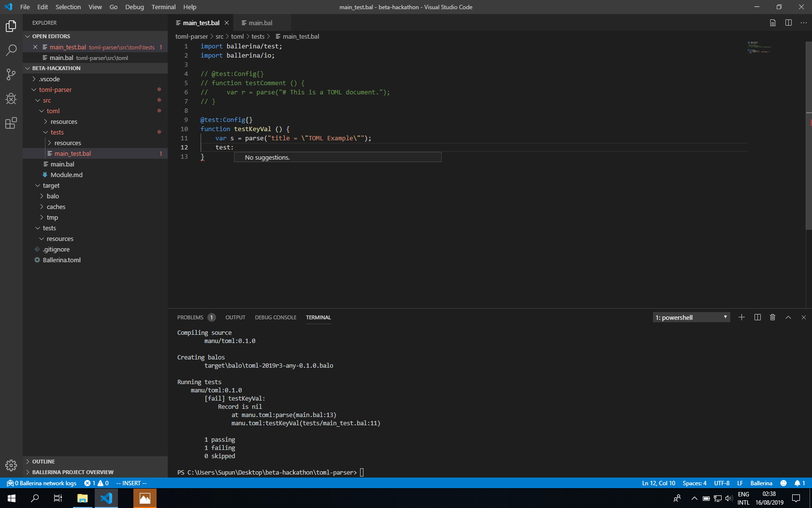The width and height of the screenshot is (812, 508).
Task: Open the Photos app from the taskbar
Action: click(x=145, y=498)
